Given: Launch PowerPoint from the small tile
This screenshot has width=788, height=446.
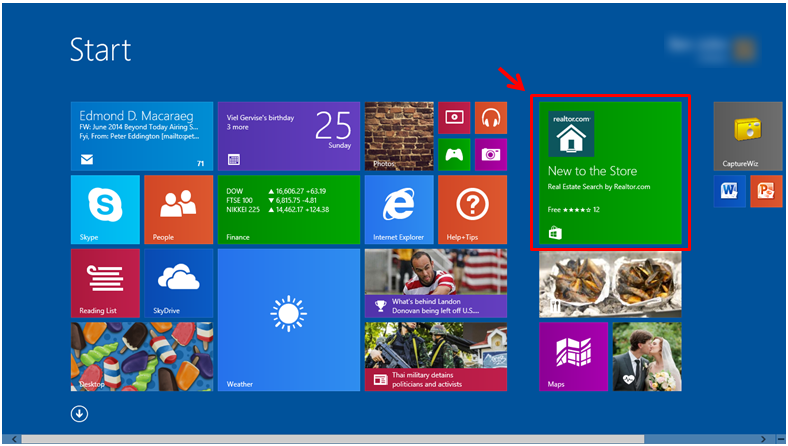Looking at the screenshot, I should coord(765,190).
